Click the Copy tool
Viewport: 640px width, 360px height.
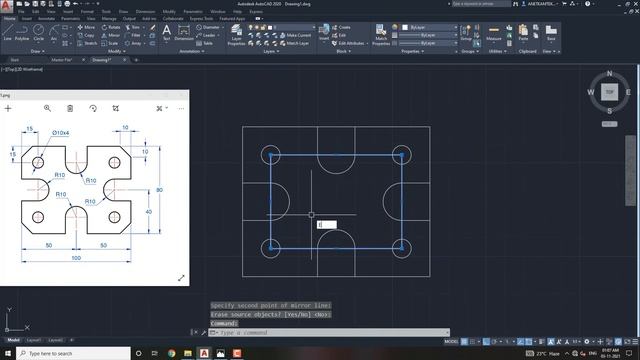tap(86, 35)
